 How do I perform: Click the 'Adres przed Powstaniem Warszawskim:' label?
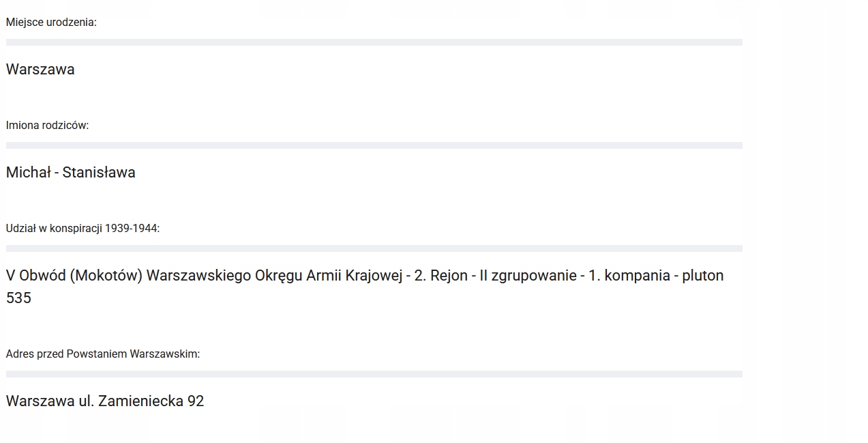pos(103,354)
